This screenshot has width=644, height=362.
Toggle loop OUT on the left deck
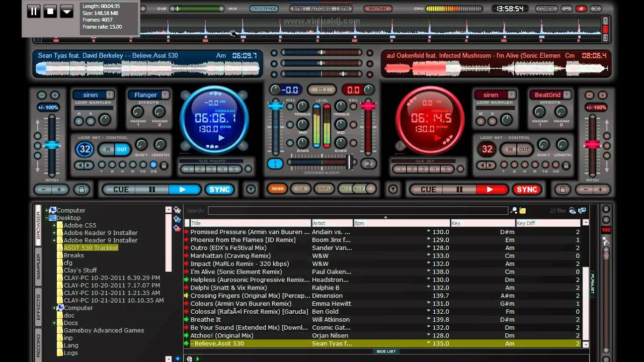pyautogui.click(x=122, y=149)
